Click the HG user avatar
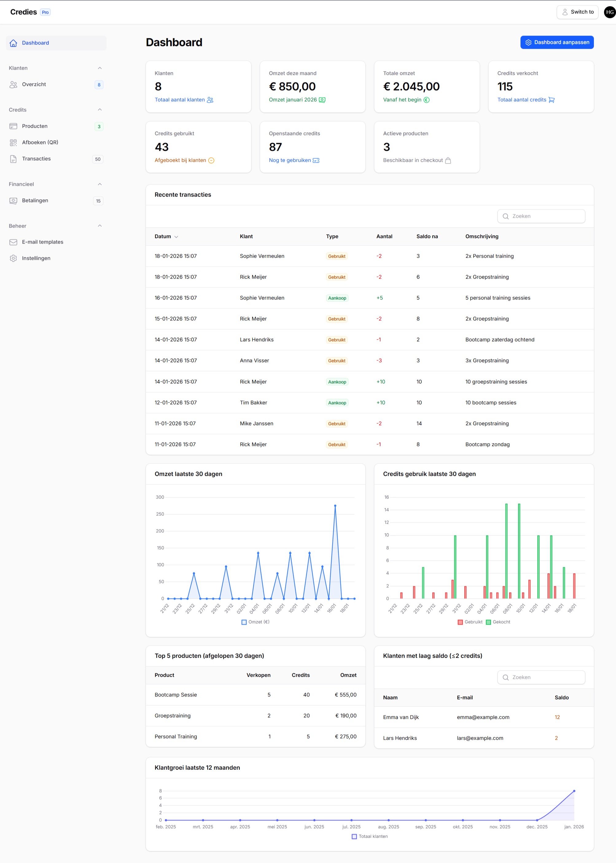Viewport: 616px width, 863px height. (x=609, y=12)
